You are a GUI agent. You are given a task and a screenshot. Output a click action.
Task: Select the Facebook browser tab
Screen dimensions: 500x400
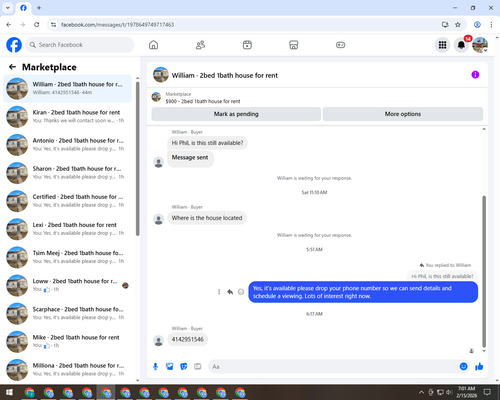(23, 8)
